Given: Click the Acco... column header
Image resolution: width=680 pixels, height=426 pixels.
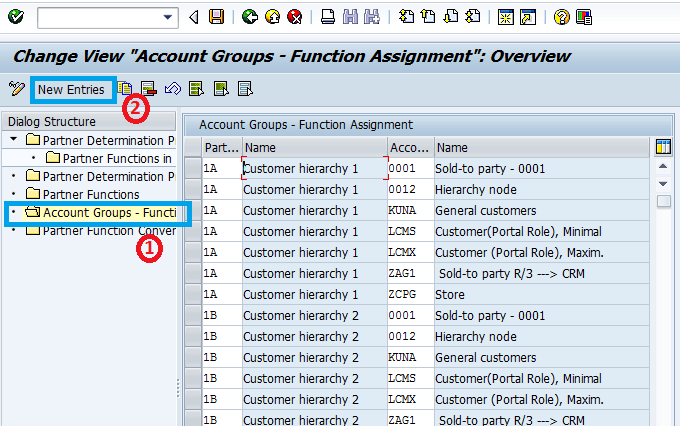Looking at the screenshot, I should pos(409,147).
